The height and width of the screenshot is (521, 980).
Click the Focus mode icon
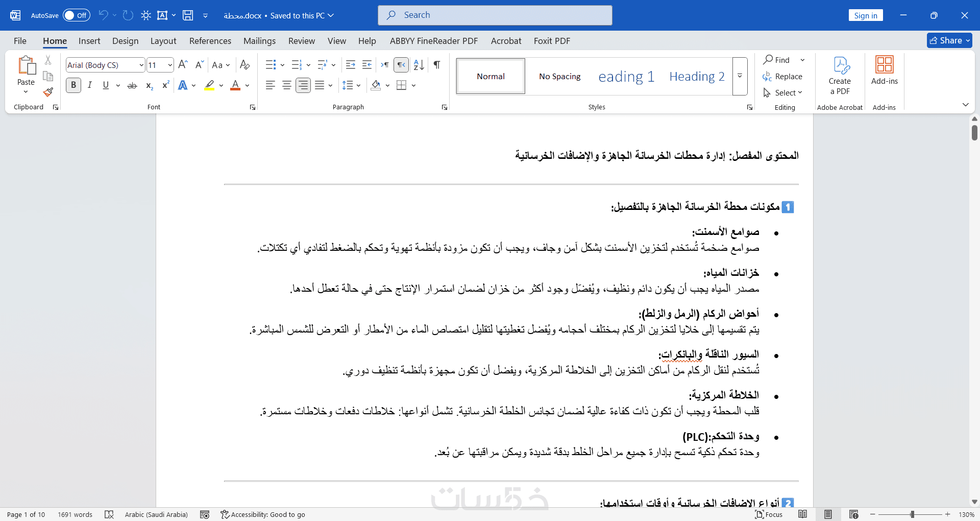[769, 514]
